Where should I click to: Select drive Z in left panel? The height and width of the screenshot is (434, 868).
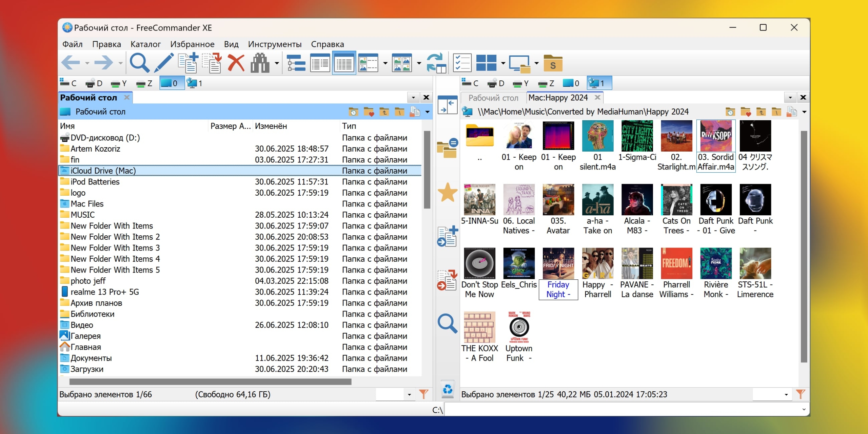(144, 83)
